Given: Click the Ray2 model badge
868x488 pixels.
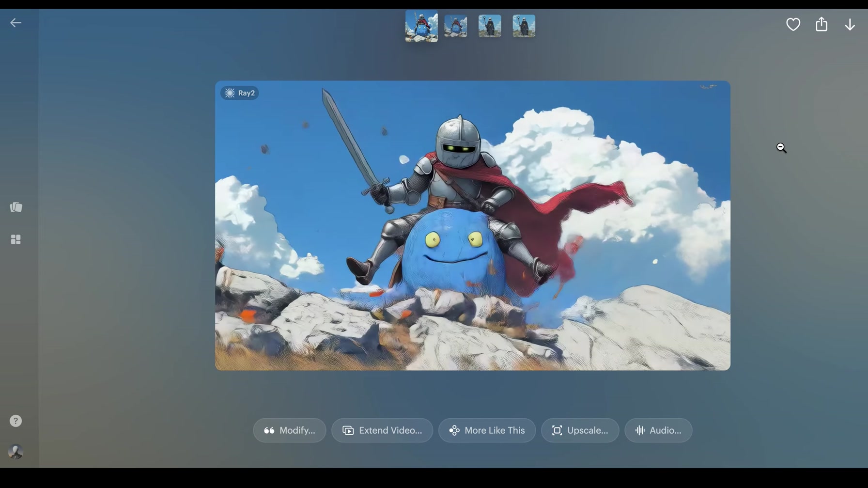Looking at the screenshot, I should coord(240,93).
